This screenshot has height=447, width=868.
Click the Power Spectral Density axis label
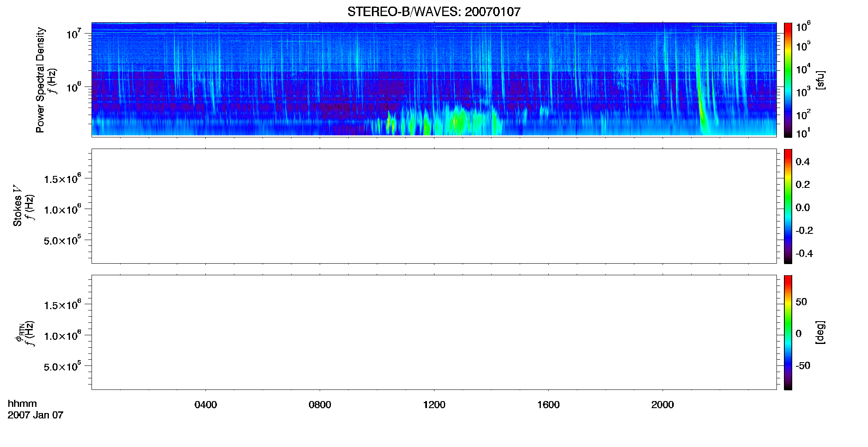tap(40, 80)
